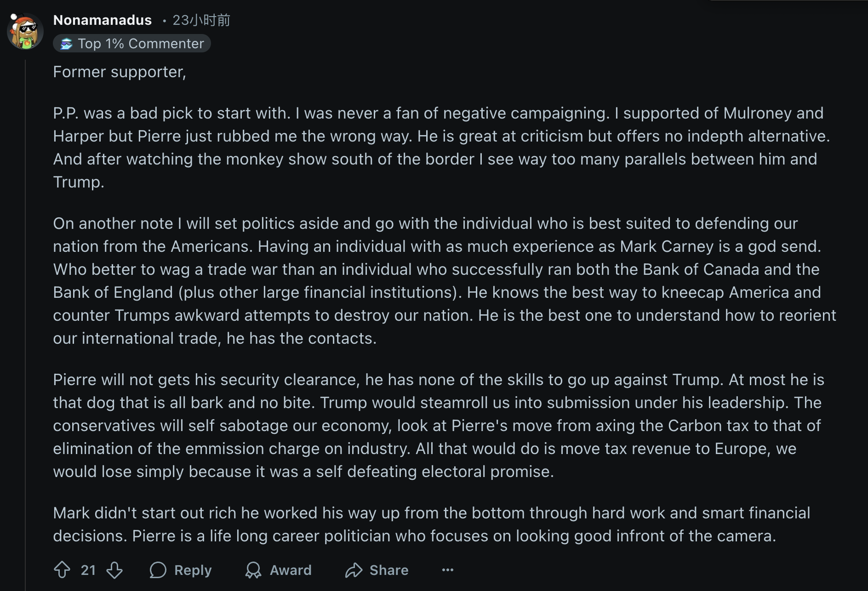Click the paragraph starting 'On another note'
This screenshot has height=591, width=868.
445,281
